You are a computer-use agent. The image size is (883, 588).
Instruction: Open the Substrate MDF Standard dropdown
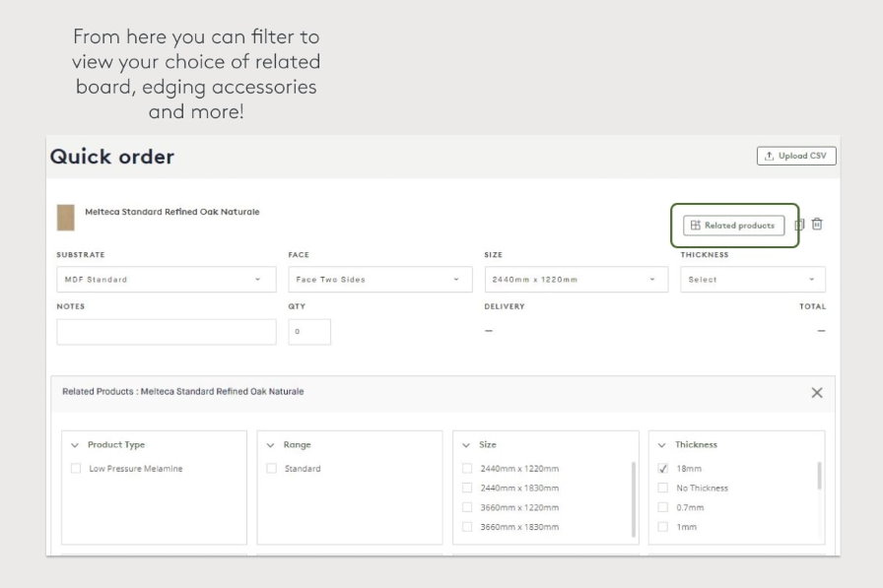pos(166,280)
